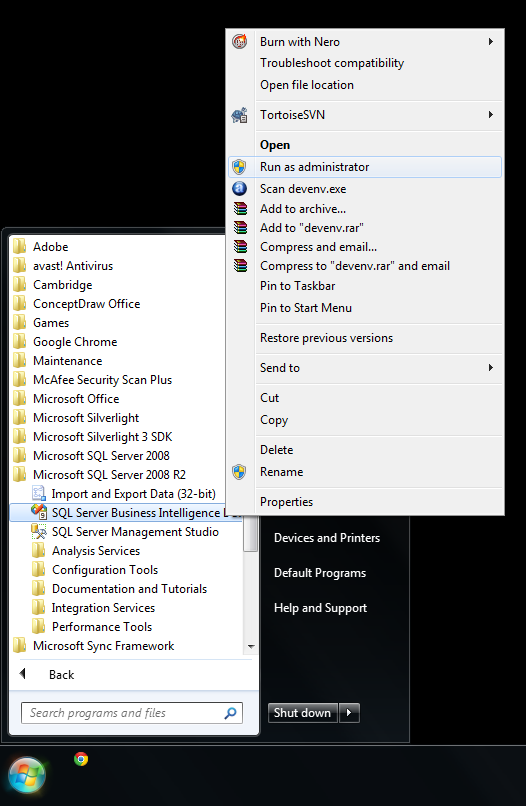Click the magnifier icon in search box
This screenshot has width=526, height=806.
coord(230,712)
